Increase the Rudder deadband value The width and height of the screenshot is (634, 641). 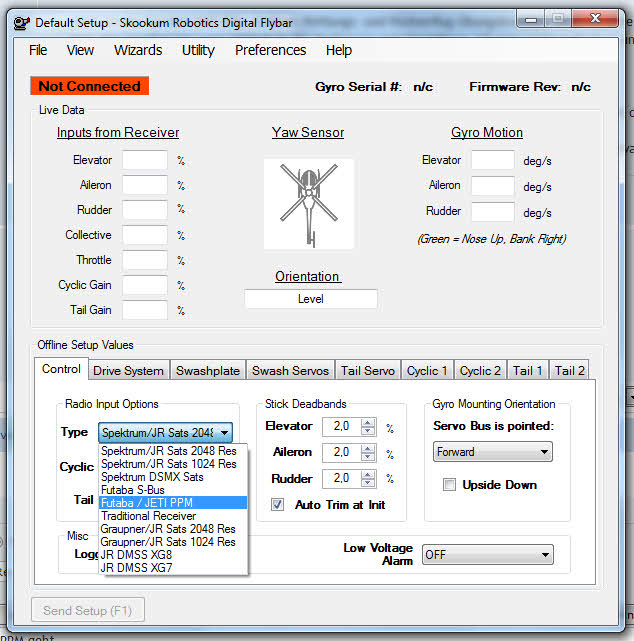click(368, 475)
